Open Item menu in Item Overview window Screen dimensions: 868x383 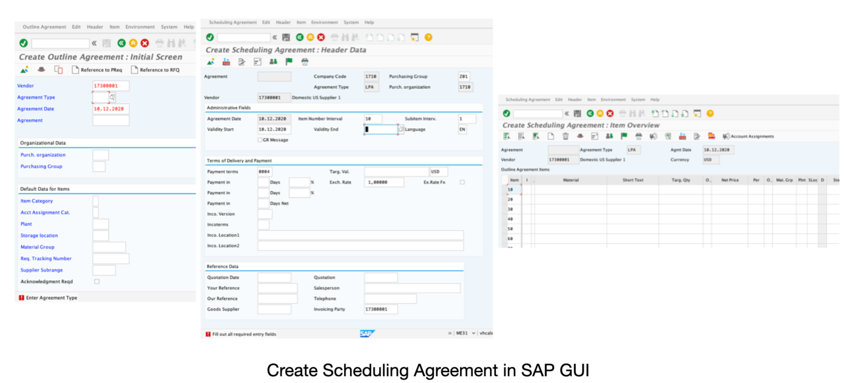591,100
